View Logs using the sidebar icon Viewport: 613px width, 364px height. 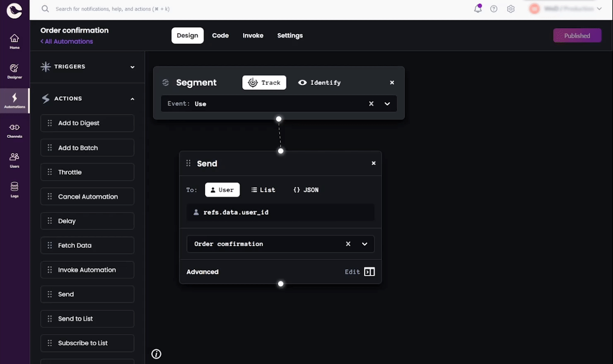(14, 188)
